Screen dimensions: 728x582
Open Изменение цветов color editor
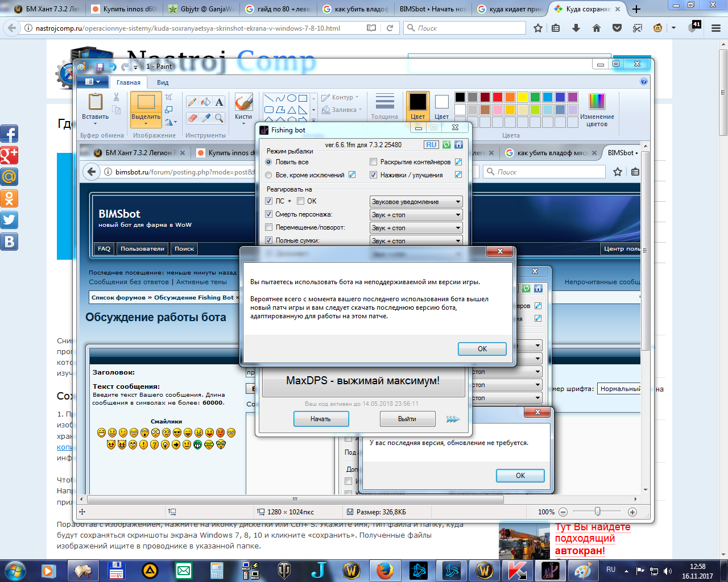click(597, 110)
